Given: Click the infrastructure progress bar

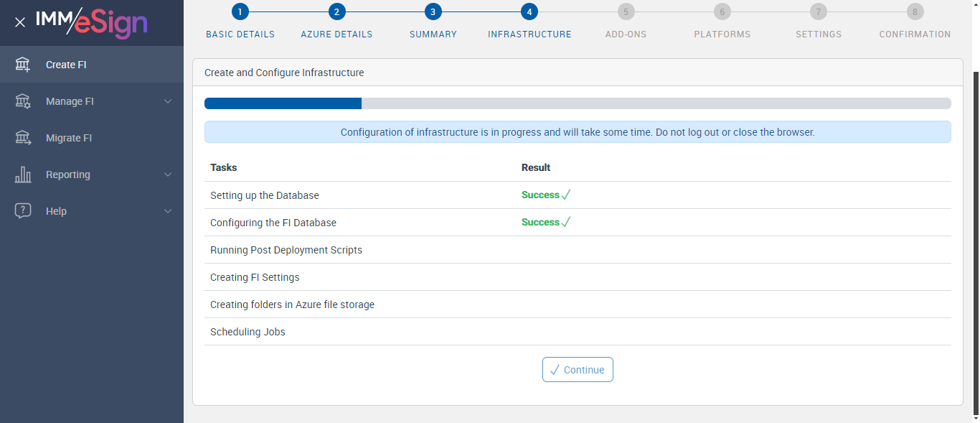Looking at the screenshot, I should click(578, 103).
